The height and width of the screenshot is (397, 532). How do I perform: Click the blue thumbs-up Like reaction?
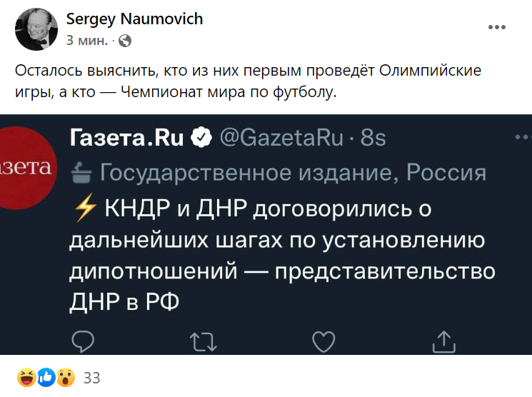pyautogui.click(x=46, y=378)
